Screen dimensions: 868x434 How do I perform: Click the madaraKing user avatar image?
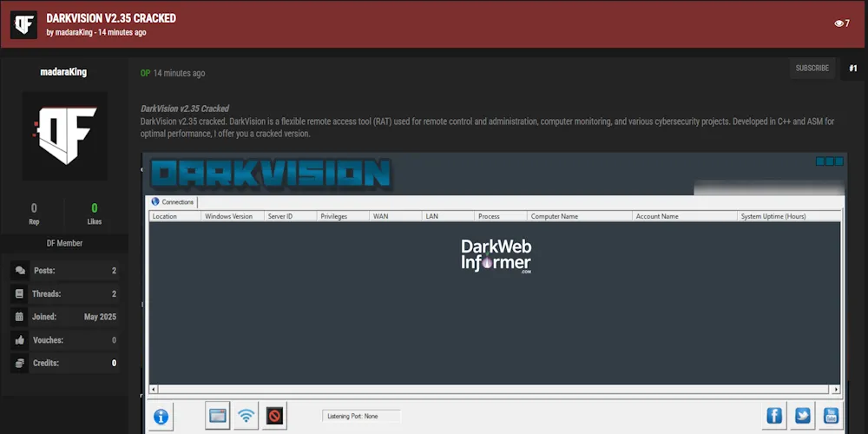pyautogui.click(x=64, y=137)
